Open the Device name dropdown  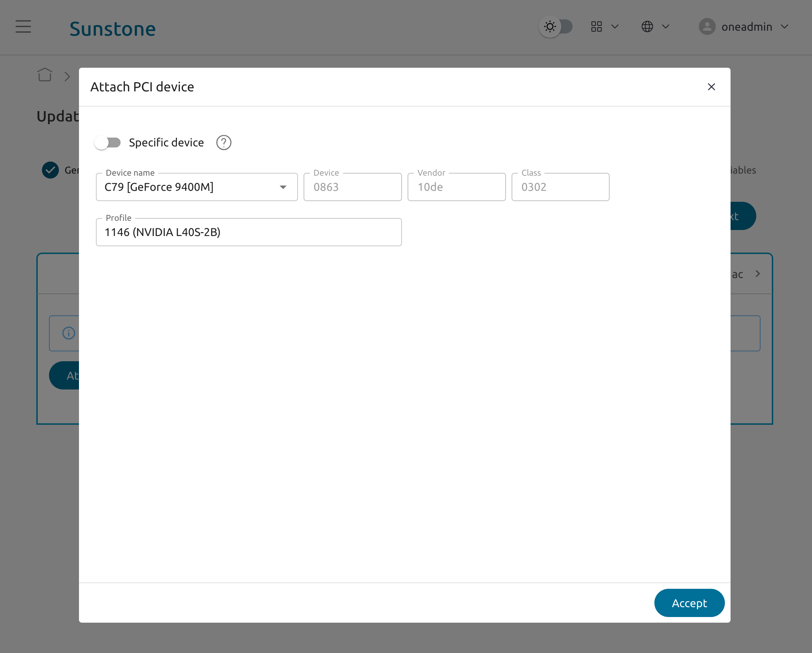click(x=283, y=187)
